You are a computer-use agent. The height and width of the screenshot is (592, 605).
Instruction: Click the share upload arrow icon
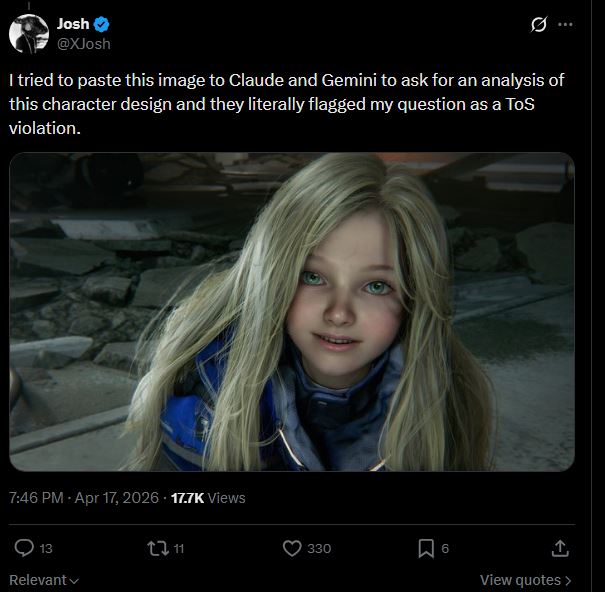[x=560, y=548]
